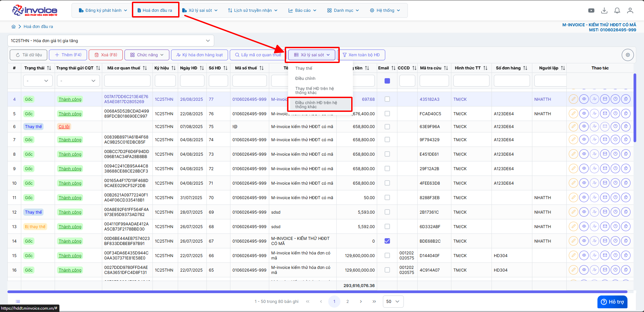Click the download icon in top bar

(x=604, y=10)
